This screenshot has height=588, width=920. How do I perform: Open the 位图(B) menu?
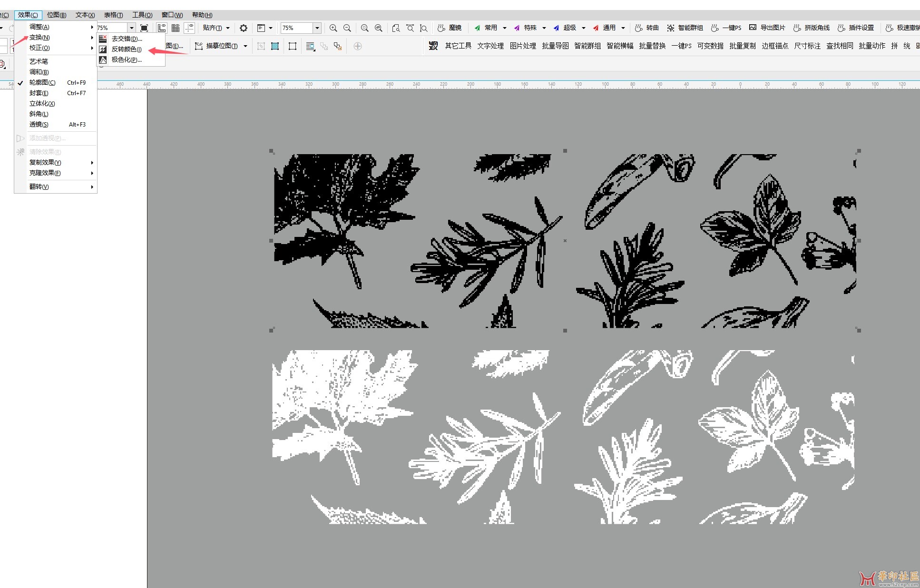[x=57, y=15]
